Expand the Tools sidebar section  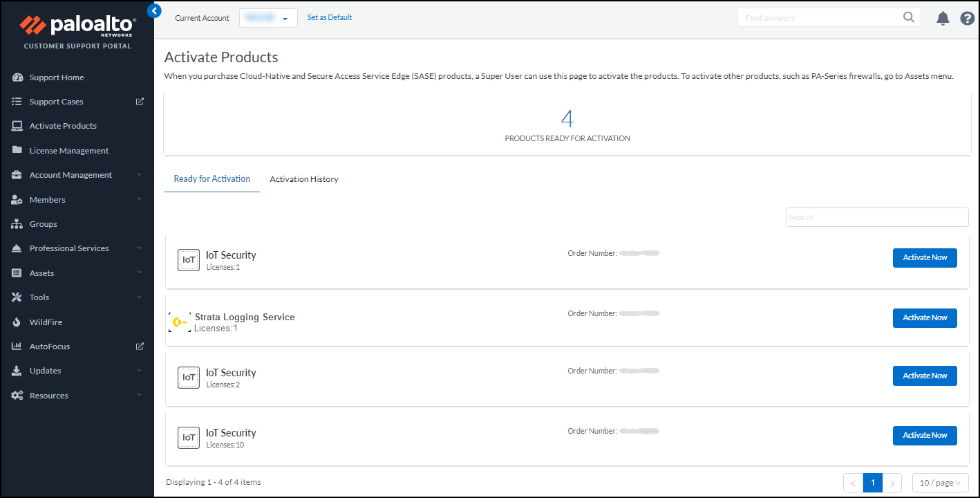39,297
